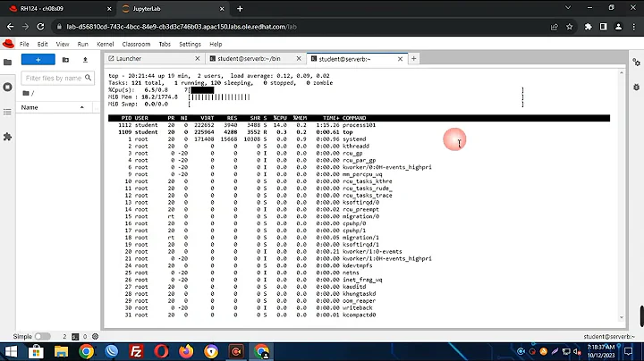Open Table of Contents sidebar icon

tap(7, 112)
